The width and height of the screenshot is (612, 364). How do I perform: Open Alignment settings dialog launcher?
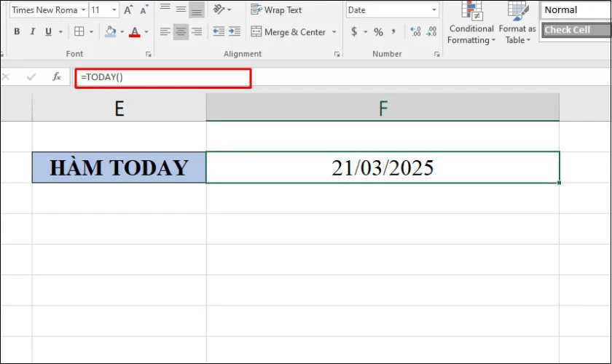337,54
